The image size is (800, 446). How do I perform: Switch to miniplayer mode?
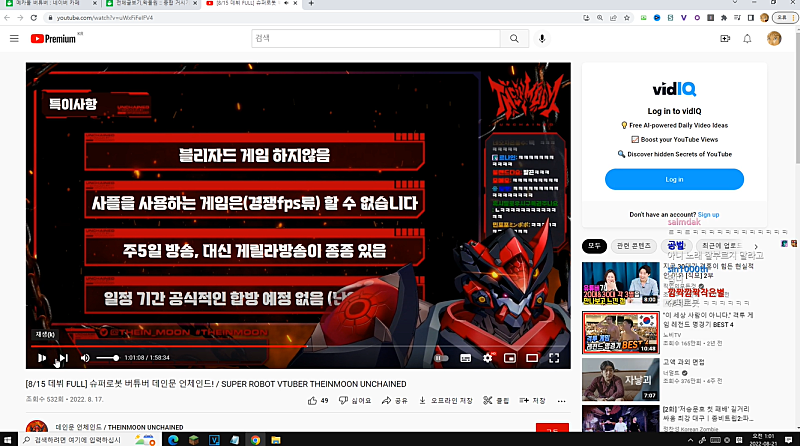pyautogui.click(x=510, y=358)
